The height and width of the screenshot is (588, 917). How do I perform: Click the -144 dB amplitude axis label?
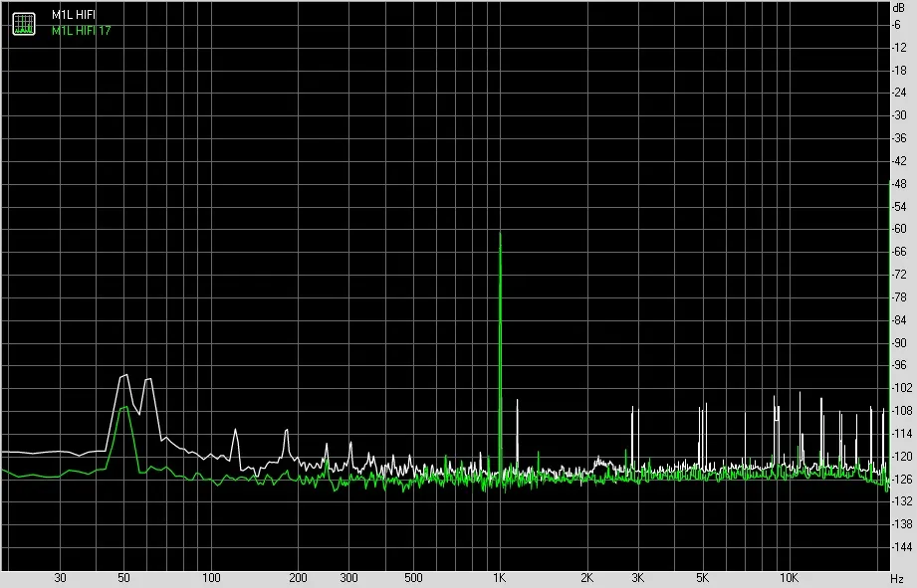pyautogui.click(x=901, y=547)
